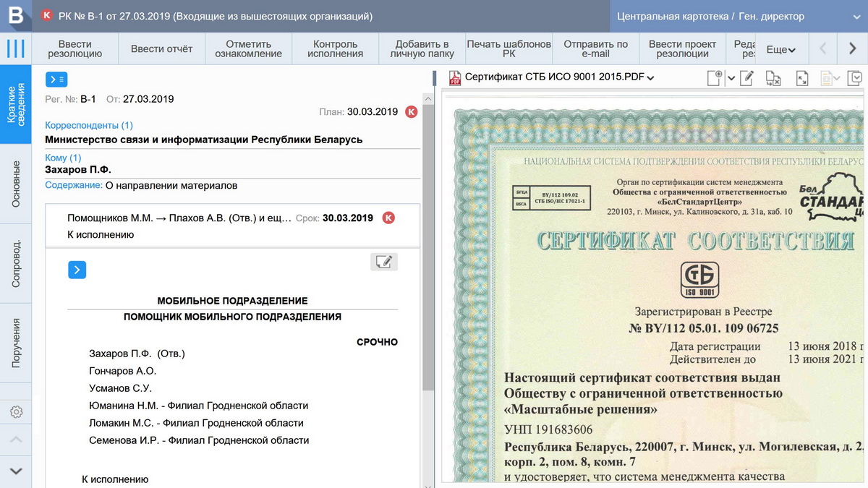
Task: Open dropdown arrow next to add file icon
Action: (x=731, y=78)
